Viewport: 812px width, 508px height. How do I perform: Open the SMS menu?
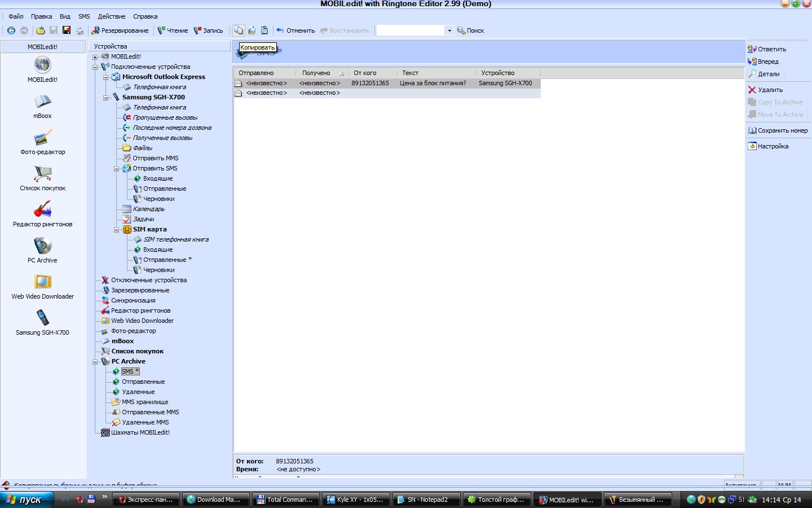(84, 16)
